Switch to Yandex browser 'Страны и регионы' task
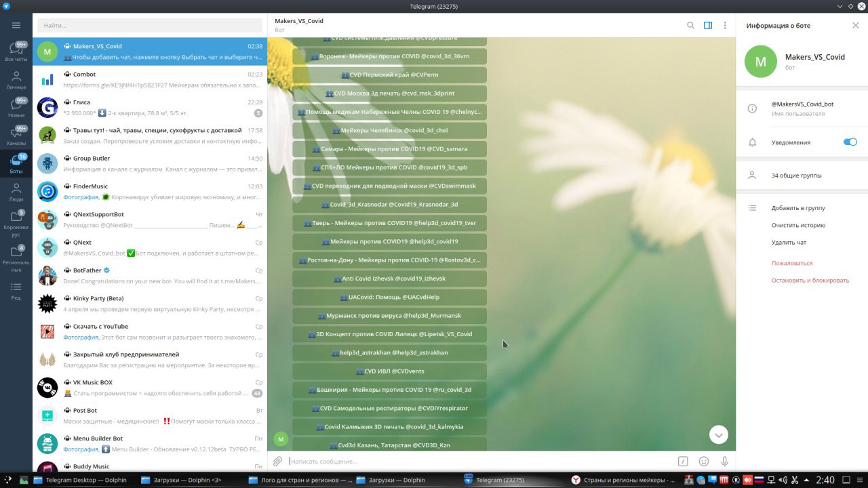 623,480
